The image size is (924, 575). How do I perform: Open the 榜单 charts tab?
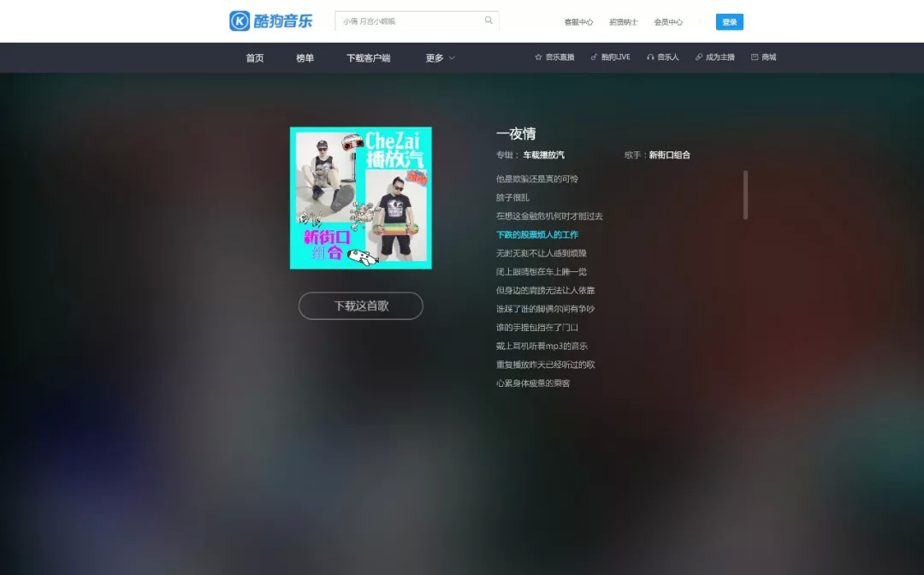pos(305,57)
